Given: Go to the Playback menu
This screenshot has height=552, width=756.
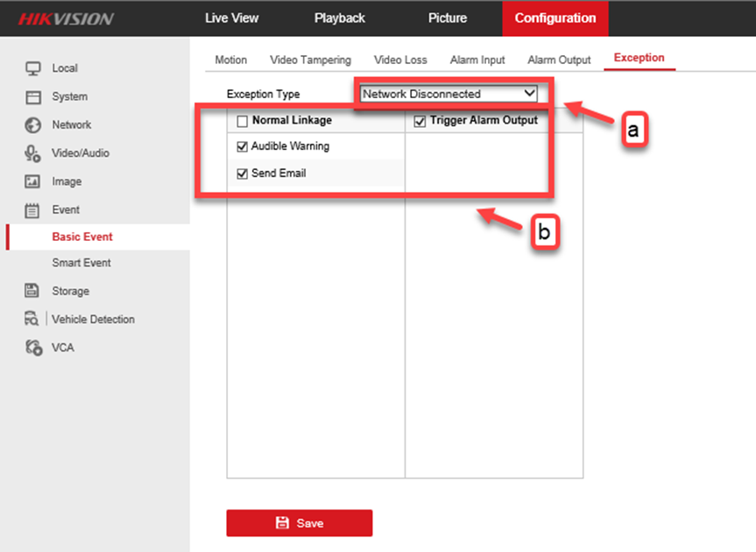Looking at the screenshot, I should point(339,18).
